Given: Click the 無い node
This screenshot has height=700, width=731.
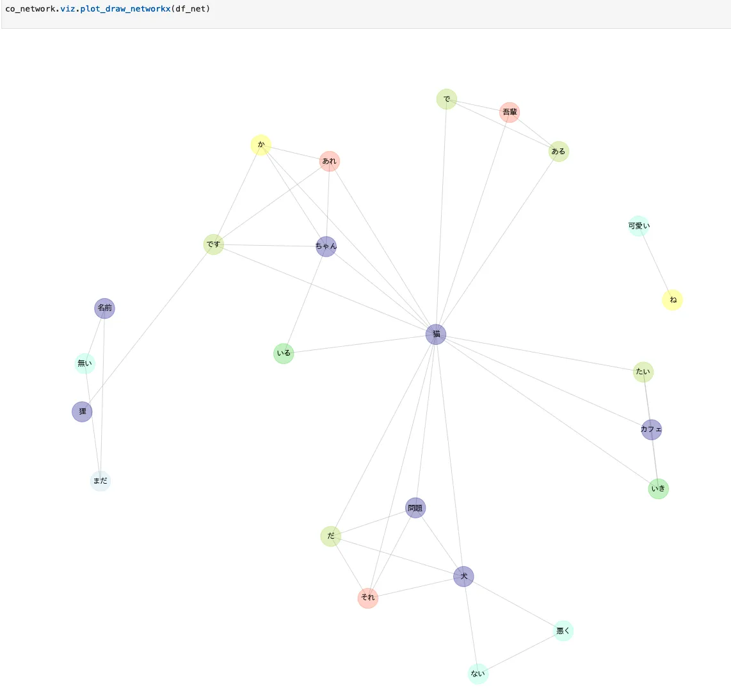Looking at the screenshot, I should [85, 363].
